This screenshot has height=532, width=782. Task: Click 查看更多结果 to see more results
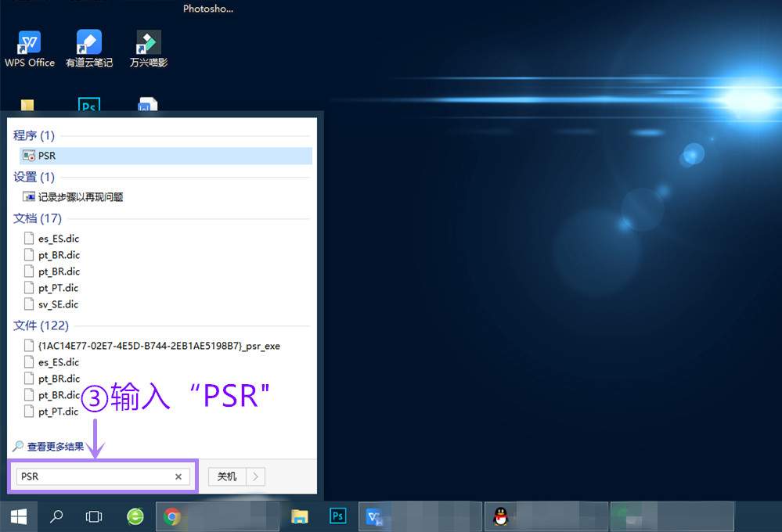click(49, 446)
